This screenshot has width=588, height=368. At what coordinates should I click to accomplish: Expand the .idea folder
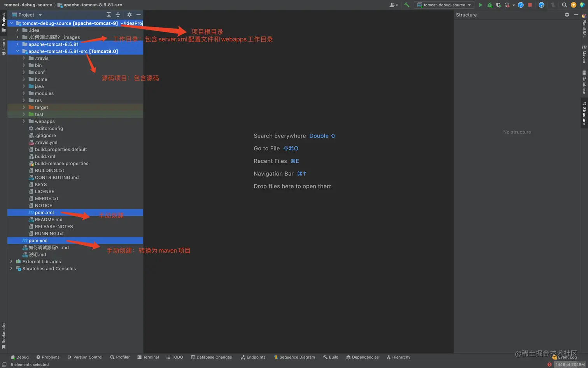click(17, 30)
